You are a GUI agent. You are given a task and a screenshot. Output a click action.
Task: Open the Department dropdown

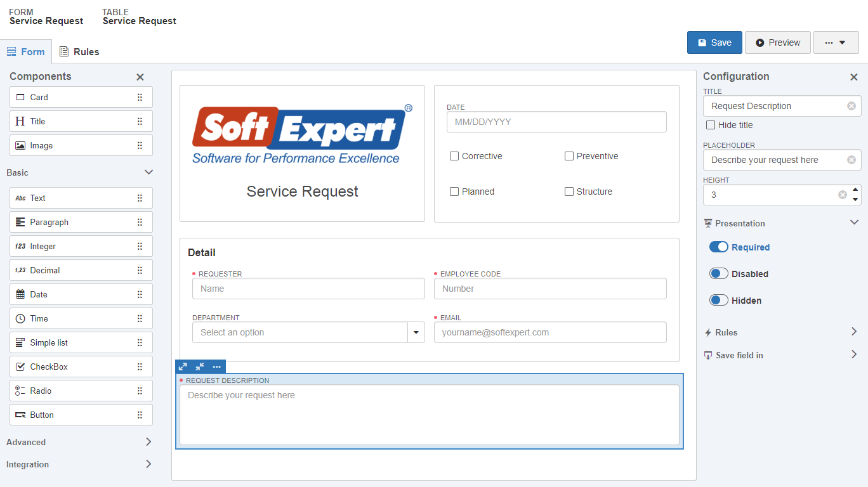tap(416, 332)
